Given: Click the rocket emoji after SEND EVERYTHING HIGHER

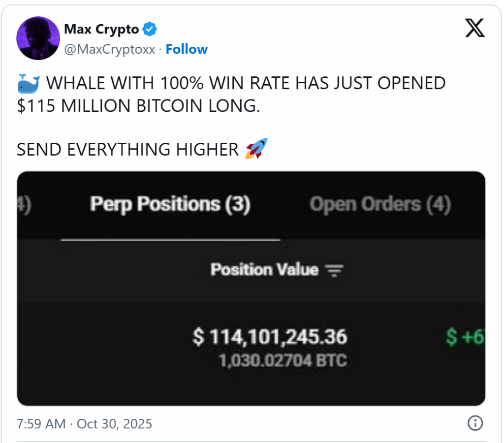Looking at the screenshot, I should pos(255,149).
